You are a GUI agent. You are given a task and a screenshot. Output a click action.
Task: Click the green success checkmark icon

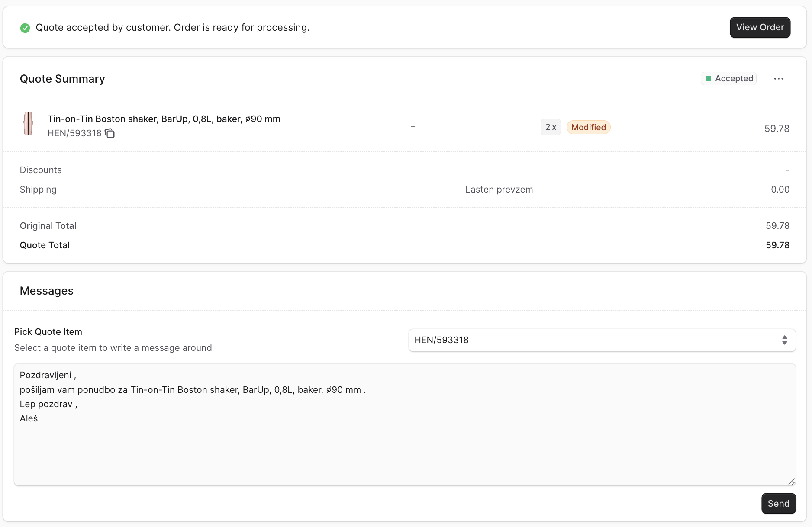click(25, 28)
